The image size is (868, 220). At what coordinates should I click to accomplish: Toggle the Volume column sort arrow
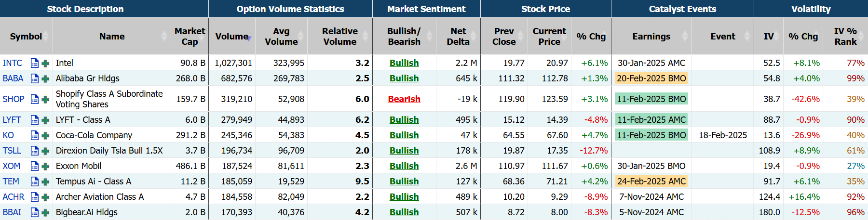(249, 37)
